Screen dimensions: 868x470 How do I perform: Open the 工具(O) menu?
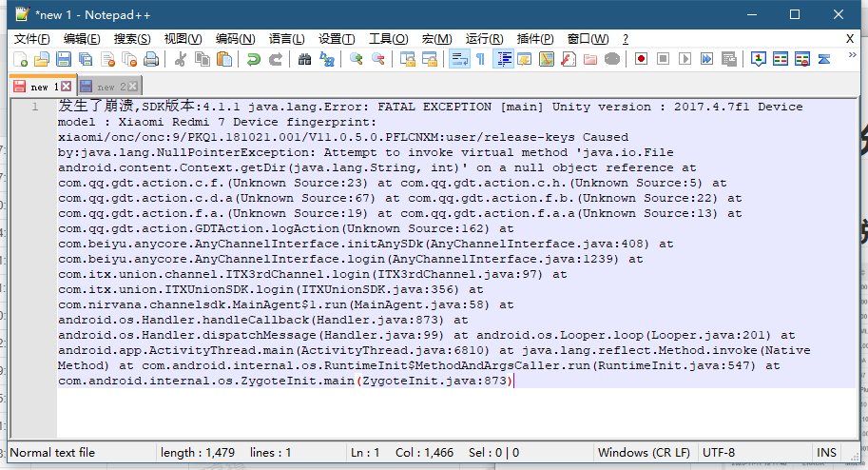pos(389,39)
